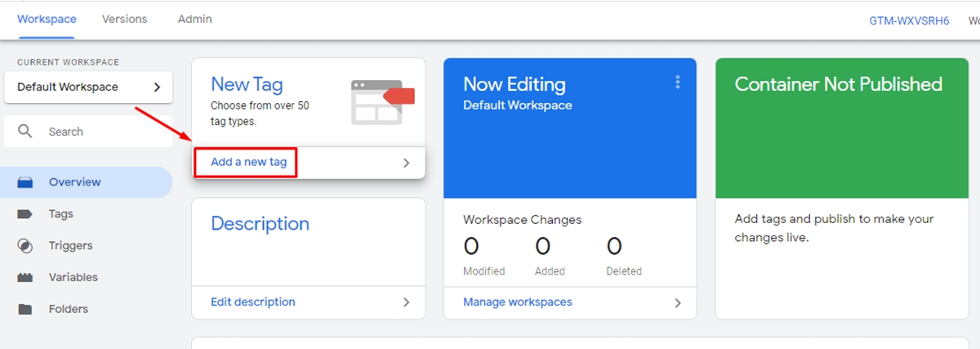Click the Edit description link
Viewport: 980px width, 349px height.
252,302
